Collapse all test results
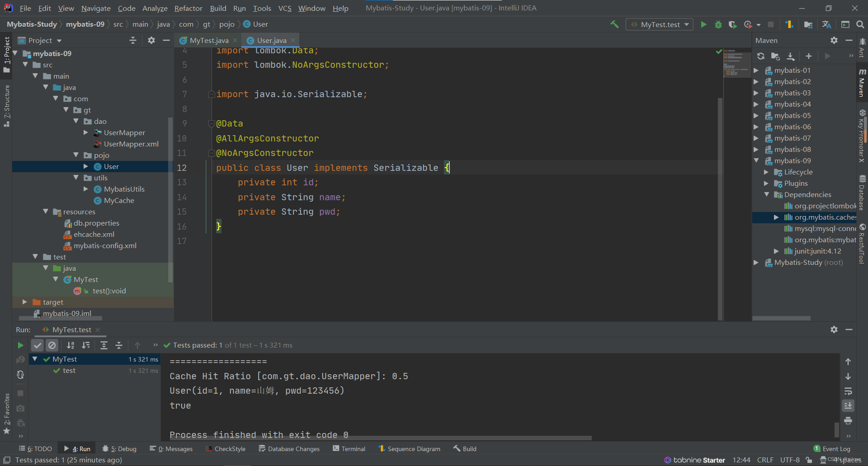868x466 pixels. [x=119, y=345]
